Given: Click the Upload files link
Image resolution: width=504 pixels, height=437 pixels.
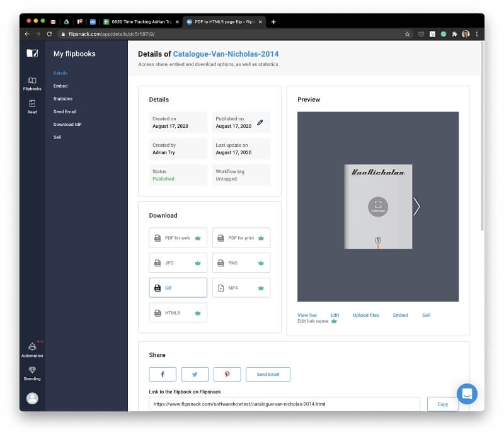Looking at the screenshot, I should coord(366,315).
